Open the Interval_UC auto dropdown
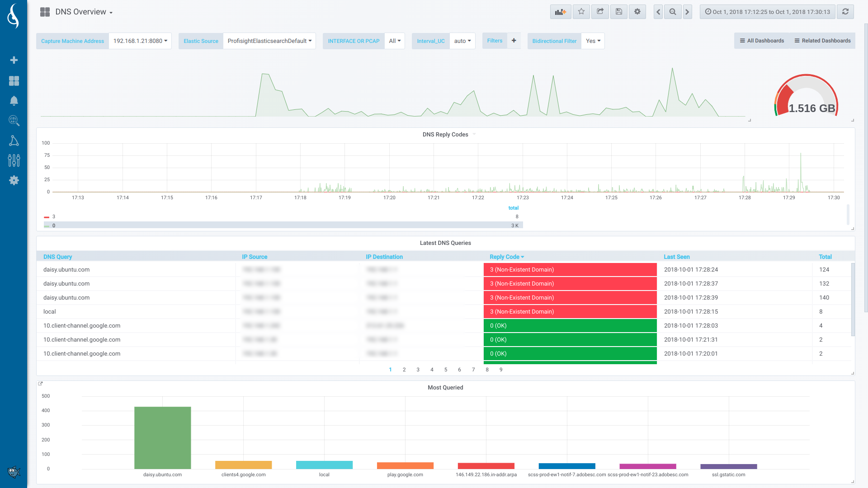The width and height of the screenshot is (868, 488). pos(462,41)
